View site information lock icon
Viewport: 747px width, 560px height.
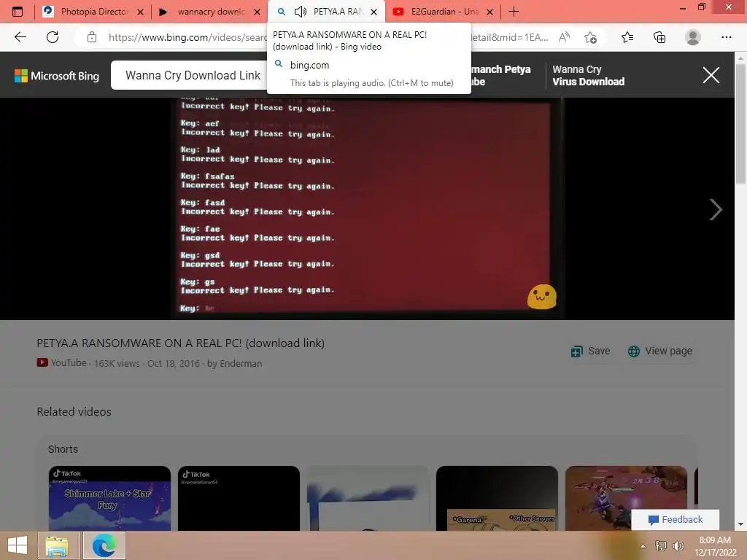click(92, 38)
